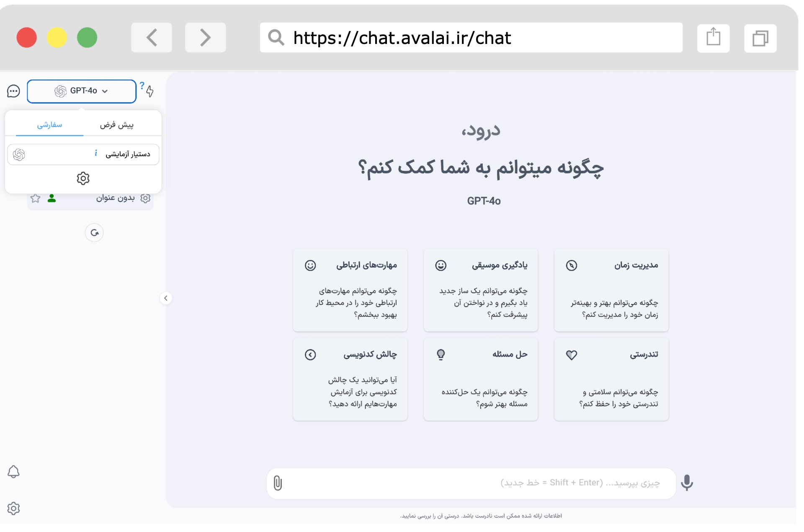The width and height of the screenshot is (804, 532).
Task: Click the green user icon in بدون عنوان row
Action: pos(52,198)
